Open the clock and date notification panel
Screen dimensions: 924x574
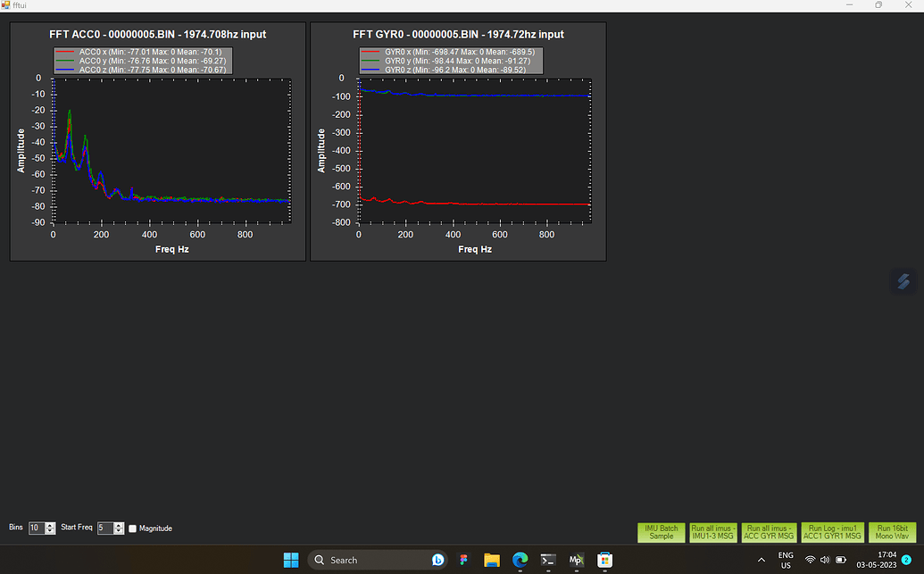coord(875,560)
